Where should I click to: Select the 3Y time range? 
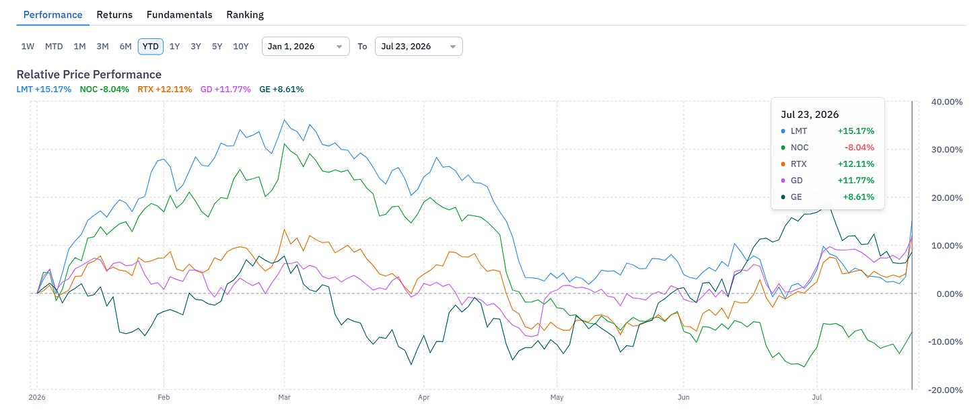[195, 46]
